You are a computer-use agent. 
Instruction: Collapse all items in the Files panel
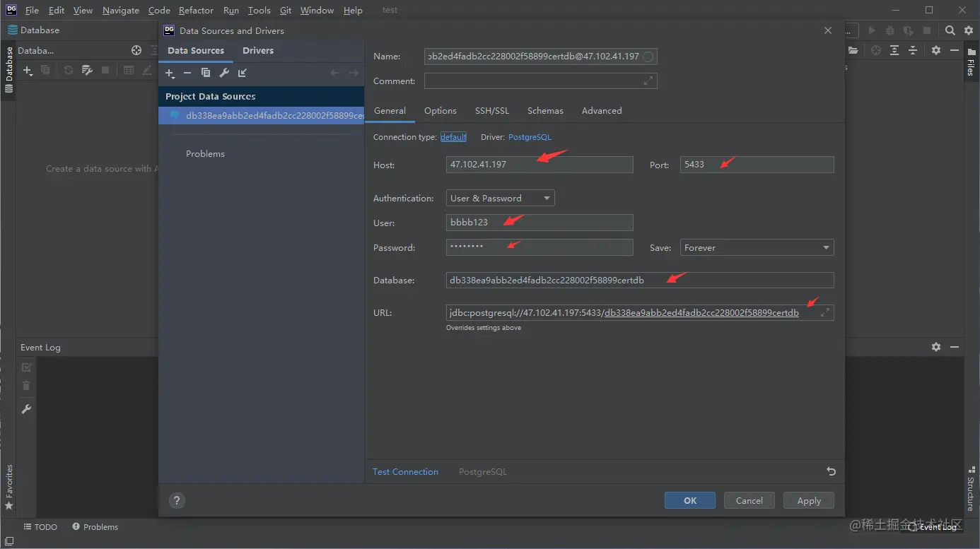[x=913, y=50]
